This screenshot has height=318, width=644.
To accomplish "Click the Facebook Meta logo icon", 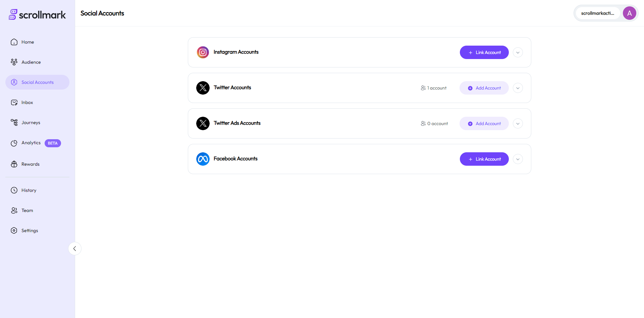I will click(x=203, y=159).
